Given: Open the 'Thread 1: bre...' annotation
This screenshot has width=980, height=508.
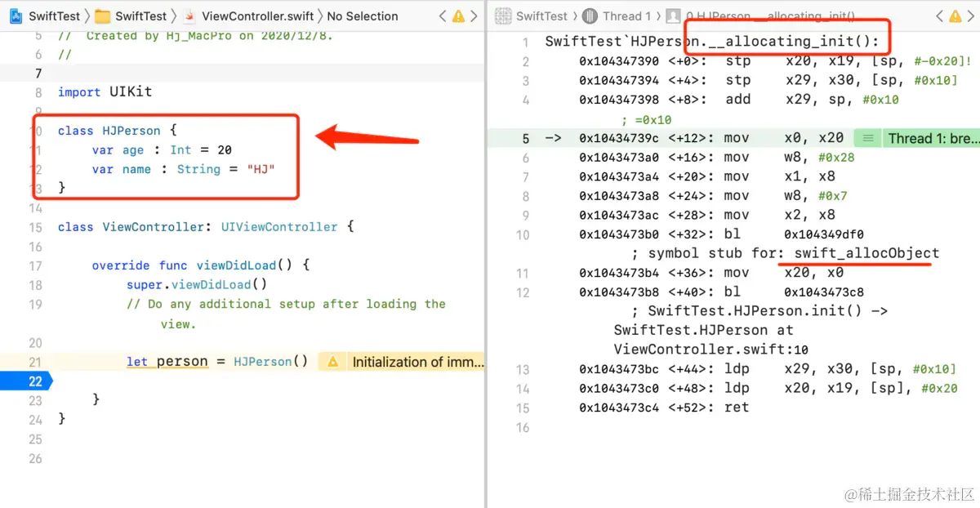Looking at the screenshot, I should click(932, 138).
